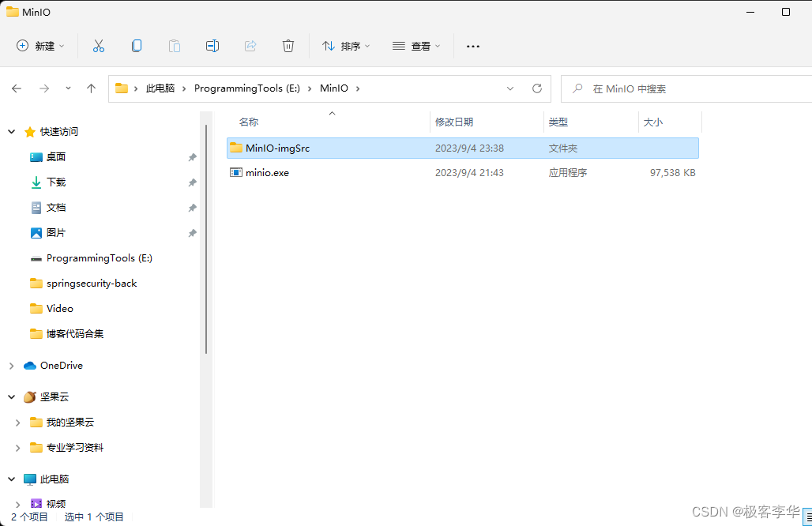This screenshot has height=526, width=812.
Task: Refresh the current folder view
Action: (537, 88)
